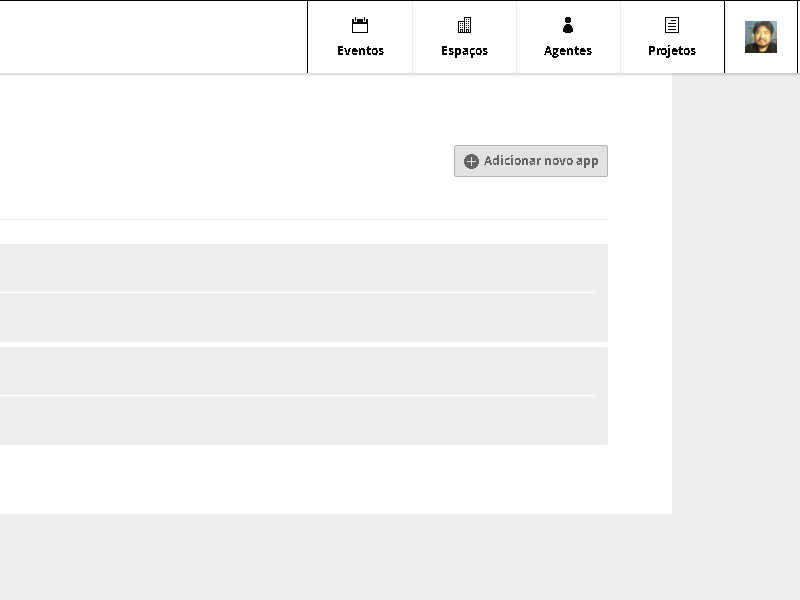Click the second gray app entry's upper row
Image resolution: width=800 pixels, height=600 pixels.
coord(300,371)
